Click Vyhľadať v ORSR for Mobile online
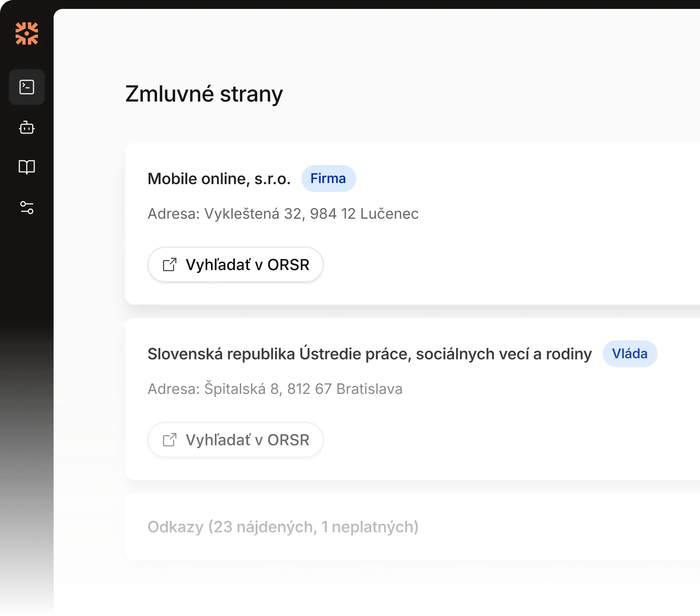 pos(236,264)
